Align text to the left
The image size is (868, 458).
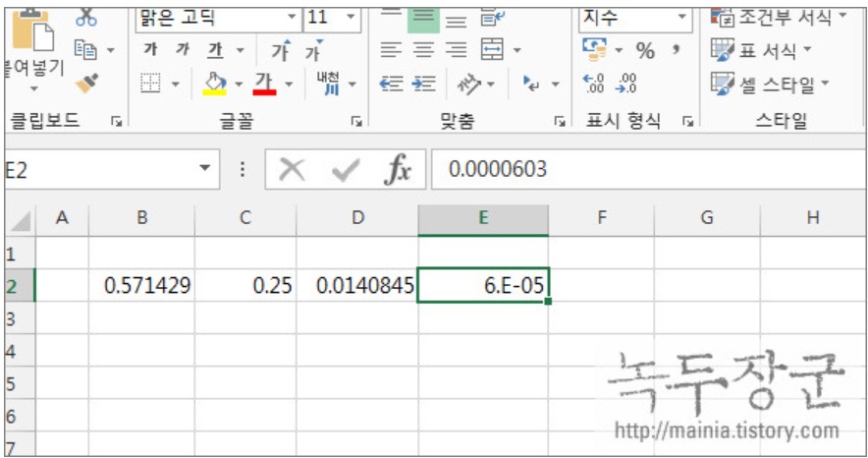pos(391,50)
